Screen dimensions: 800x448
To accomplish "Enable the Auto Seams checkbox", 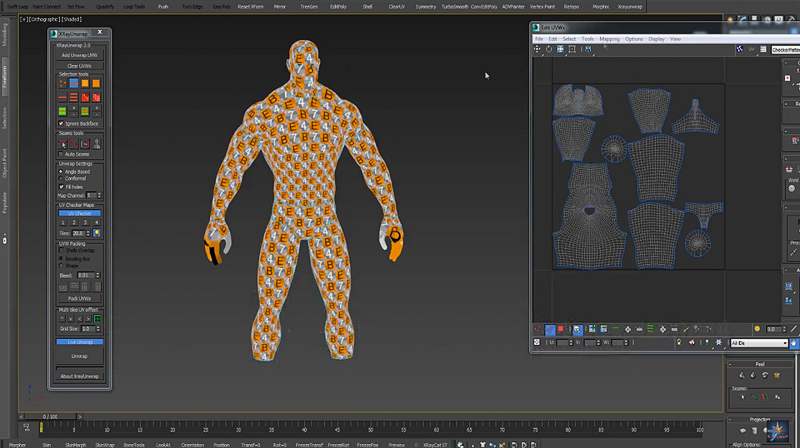I will 62,155.
